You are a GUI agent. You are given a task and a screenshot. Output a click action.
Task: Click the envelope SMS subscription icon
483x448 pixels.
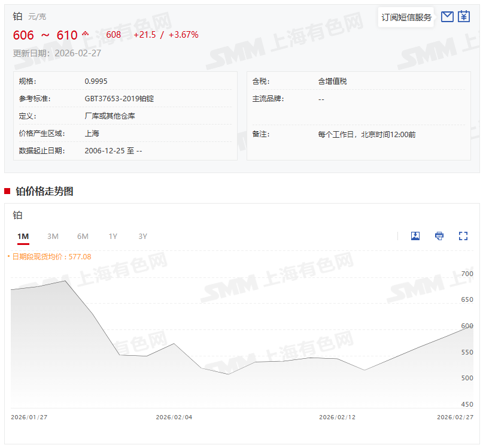coord(446,17)
